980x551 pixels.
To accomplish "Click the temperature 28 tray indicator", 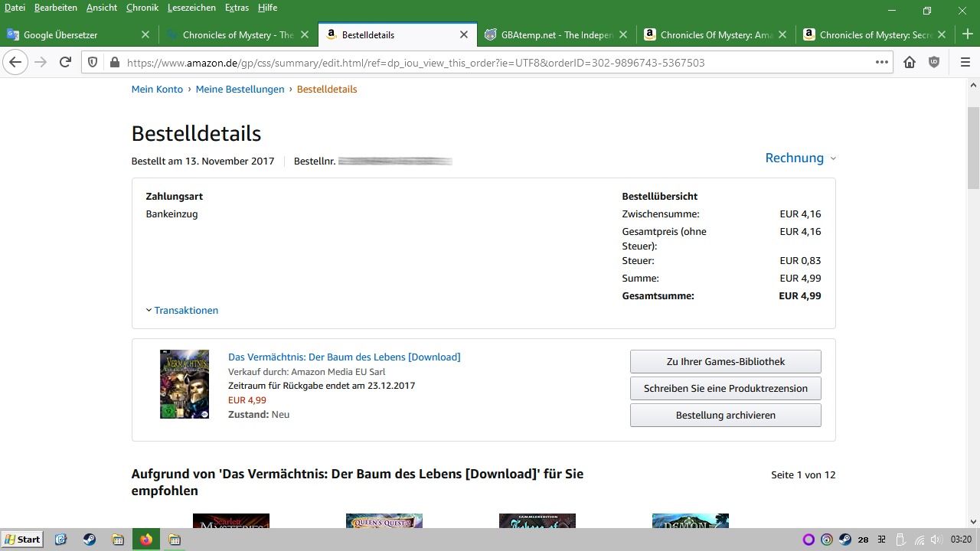I will click(863, 540).
